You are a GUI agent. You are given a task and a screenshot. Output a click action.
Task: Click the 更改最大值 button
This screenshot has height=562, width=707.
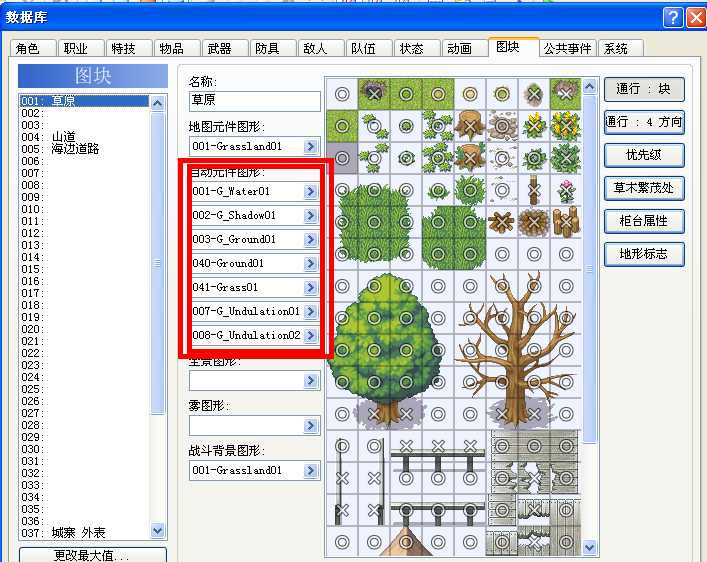click(92, 555)
